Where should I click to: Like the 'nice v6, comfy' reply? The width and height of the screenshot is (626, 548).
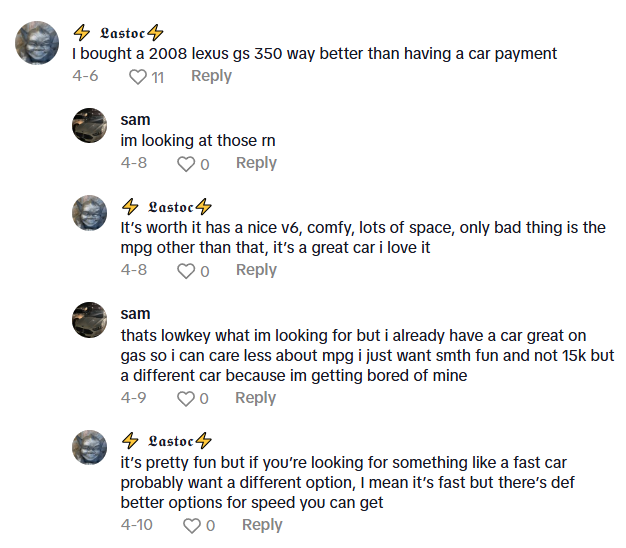(x=185, y=271)
